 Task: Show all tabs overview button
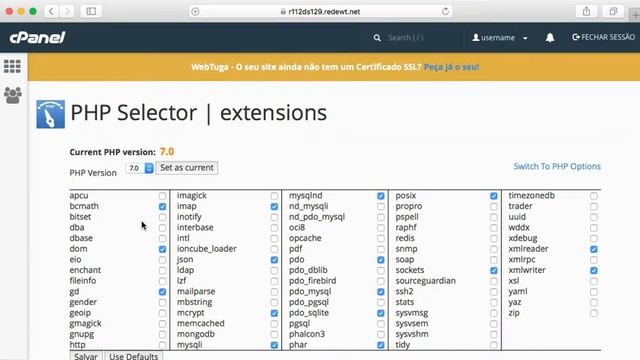pos(613,11)
